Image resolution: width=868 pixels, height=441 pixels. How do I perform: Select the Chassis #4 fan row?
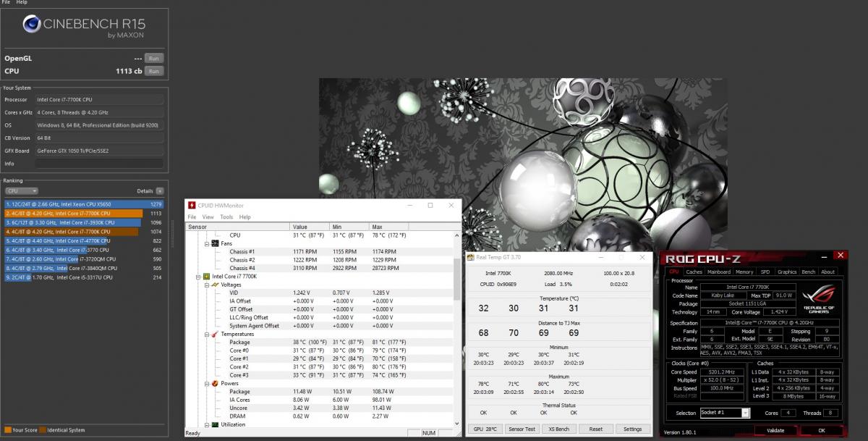pos(320,268)
